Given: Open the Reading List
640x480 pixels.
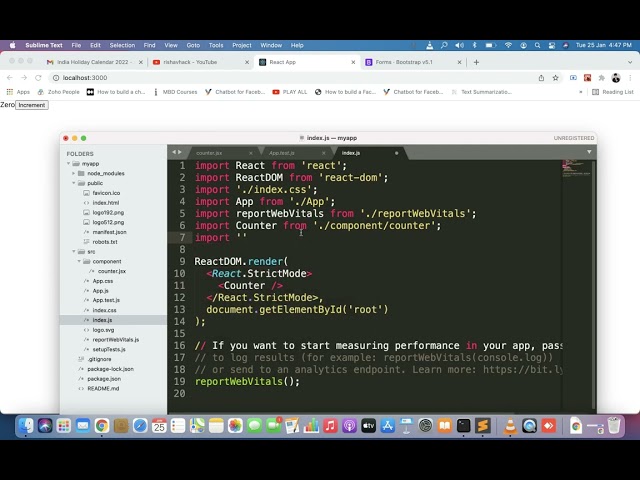Looking at the screenshot, I should [x=613, y=92].
